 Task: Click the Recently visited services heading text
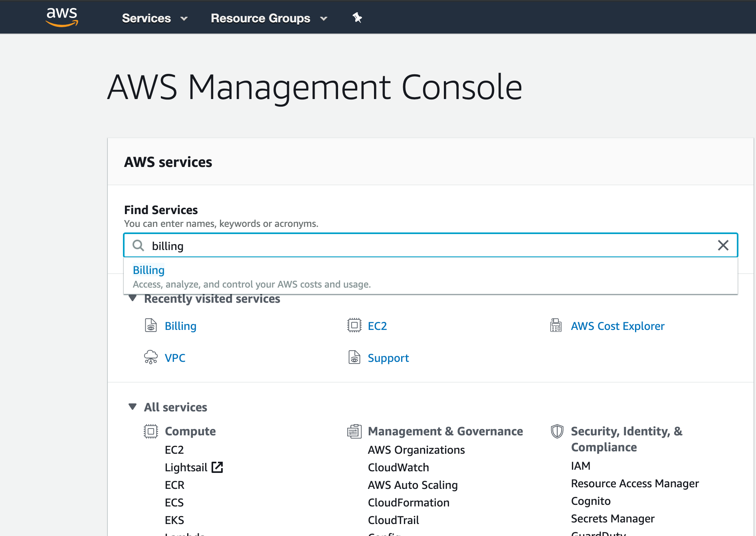212,299
